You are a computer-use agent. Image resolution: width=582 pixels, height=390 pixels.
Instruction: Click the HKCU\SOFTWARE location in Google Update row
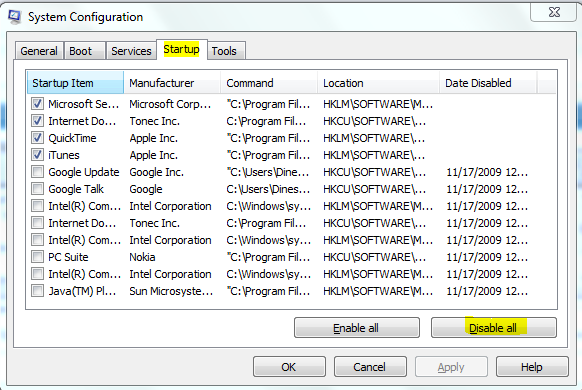(375, 172)
